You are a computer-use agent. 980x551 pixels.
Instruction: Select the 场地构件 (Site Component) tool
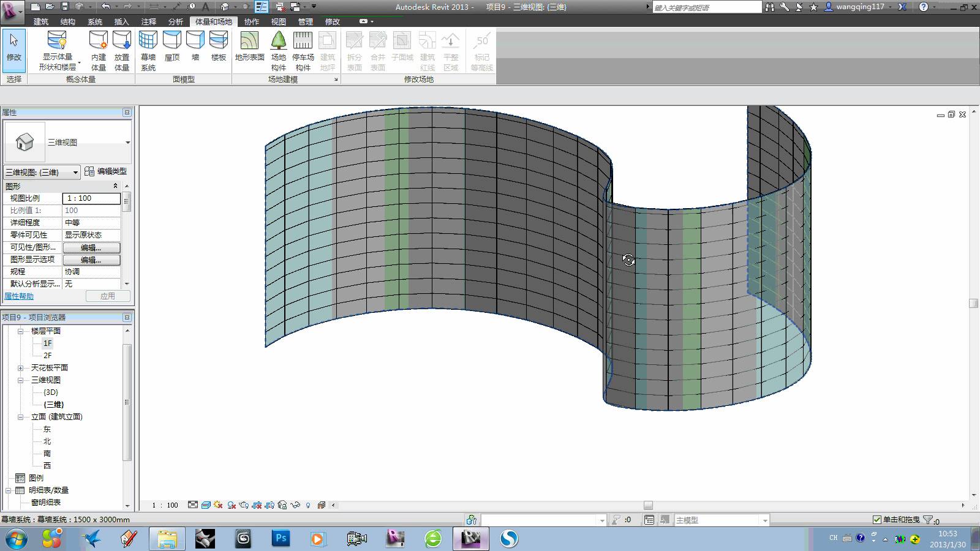(279, 49)
